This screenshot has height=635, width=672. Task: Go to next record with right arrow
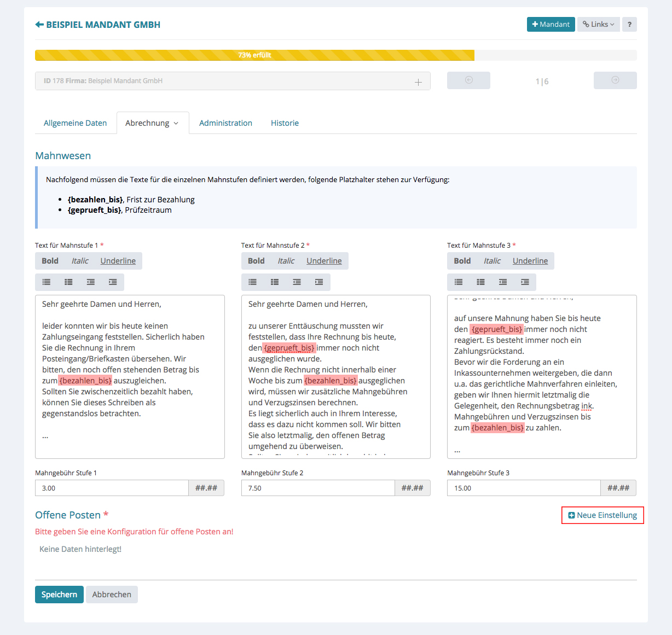tap(615, 80)
